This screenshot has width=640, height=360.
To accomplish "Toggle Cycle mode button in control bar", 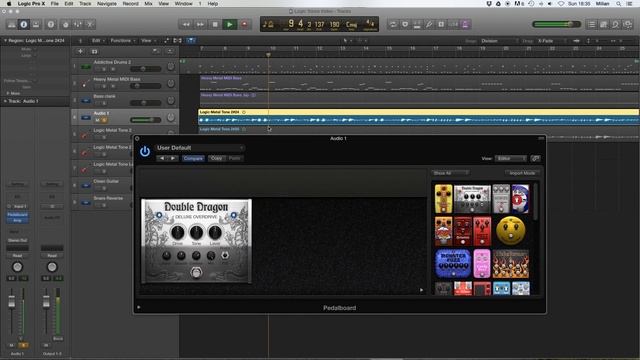I will pos(393,24).
